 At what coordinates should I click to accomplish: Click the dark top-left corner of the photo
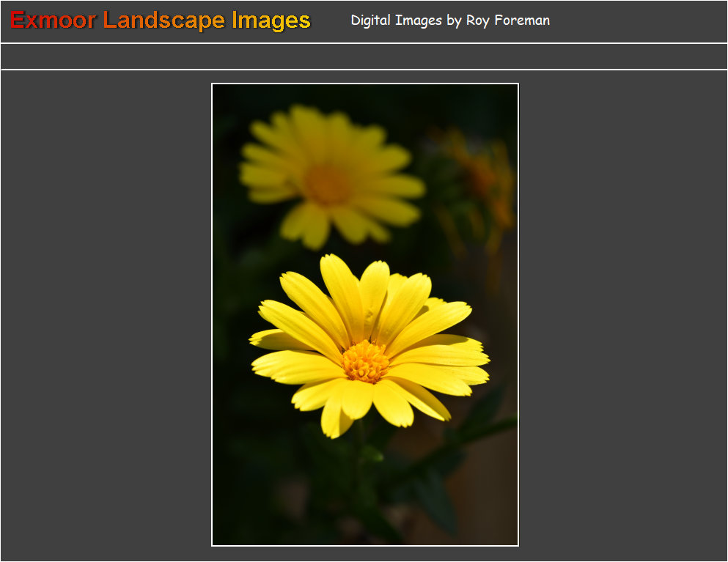[x=224, y=95]
